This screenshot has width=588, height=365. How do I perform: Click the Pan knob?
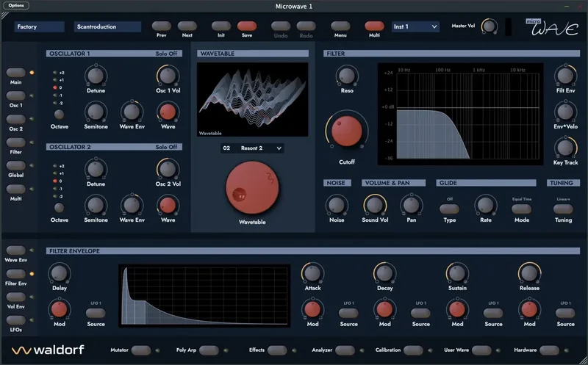411,205
